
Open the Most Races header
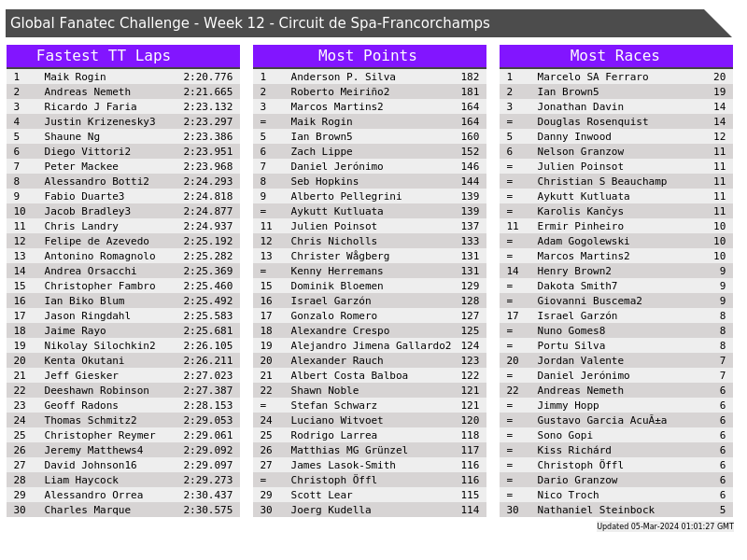pyautogui.click(x=614, y=56)
